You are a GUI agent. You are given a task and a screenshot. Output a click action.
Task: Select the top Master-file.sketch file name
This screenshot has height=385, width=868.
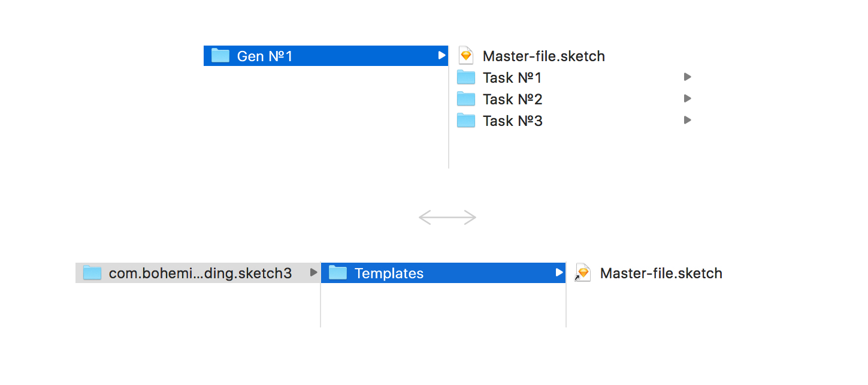tap(543, 56)
